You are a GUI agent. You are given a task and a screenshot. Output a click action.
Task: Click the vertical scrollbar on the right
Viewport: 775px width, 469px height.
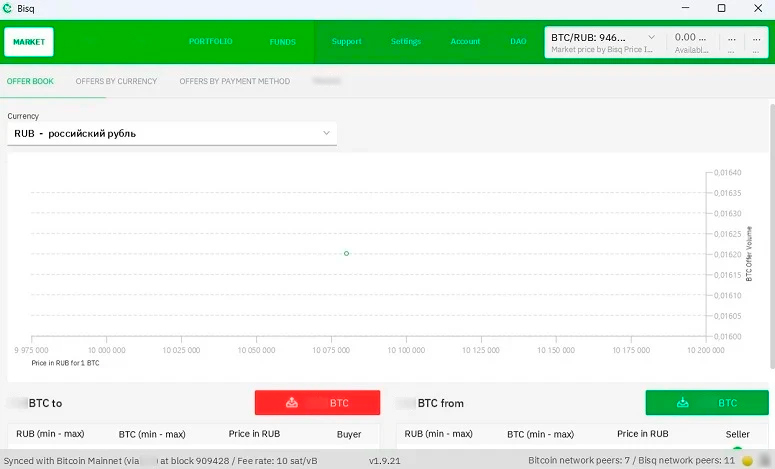click(x=770, y=250)
